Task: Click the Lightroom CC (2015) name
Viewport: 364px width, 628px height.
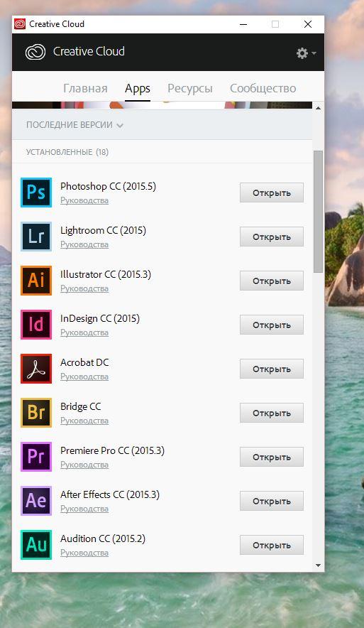Action: tap(103, 230)
